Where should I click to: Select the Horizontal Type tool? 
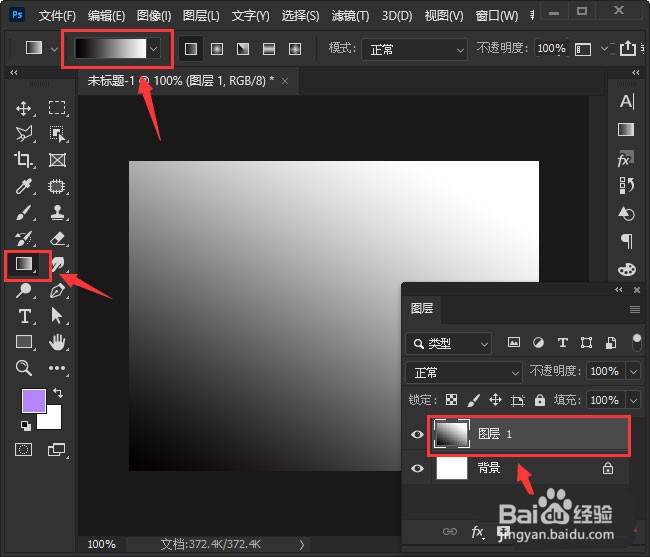click(24, 316)
